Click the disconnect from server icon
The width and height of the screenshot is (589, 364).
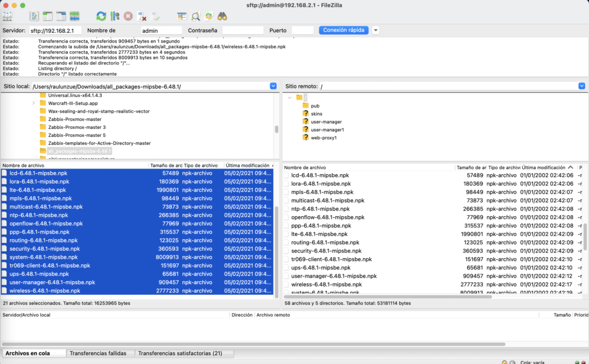pyautogui.click(x=142, y=17)
